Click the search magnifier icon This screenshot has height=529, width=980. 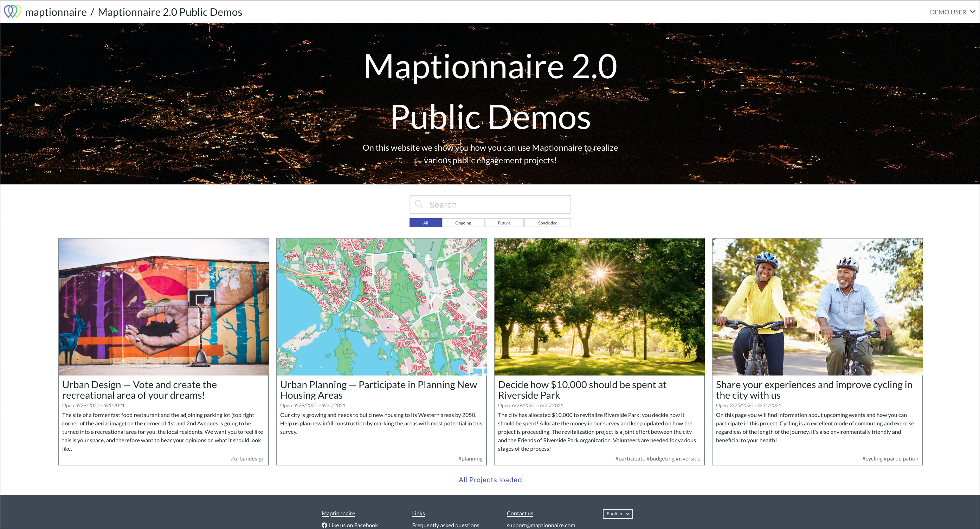point(419,204)
